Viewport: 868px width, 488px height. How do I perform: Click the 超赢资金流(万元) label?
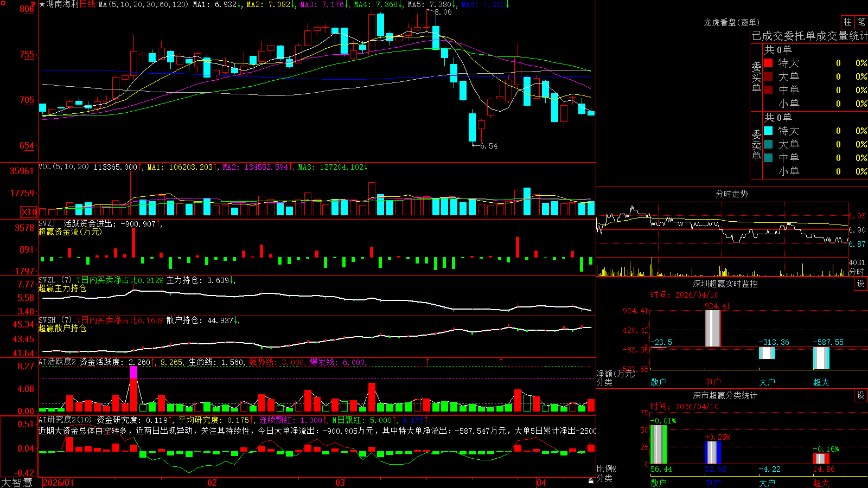click(x=70, y=232)
